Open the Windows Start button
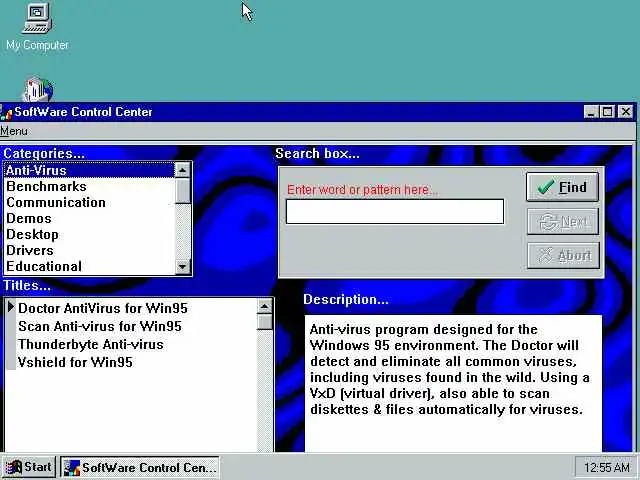640x480 pixels. [29, 467]
